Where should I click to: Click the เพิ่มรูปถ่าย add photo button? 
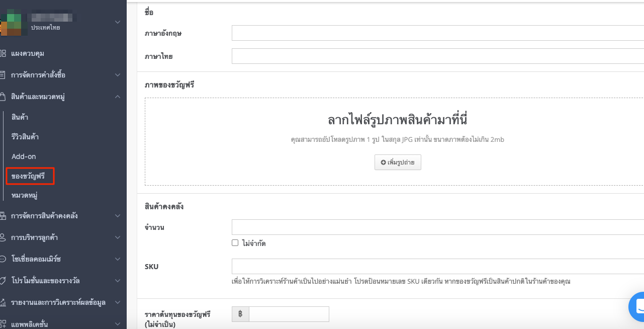[398, 162]
